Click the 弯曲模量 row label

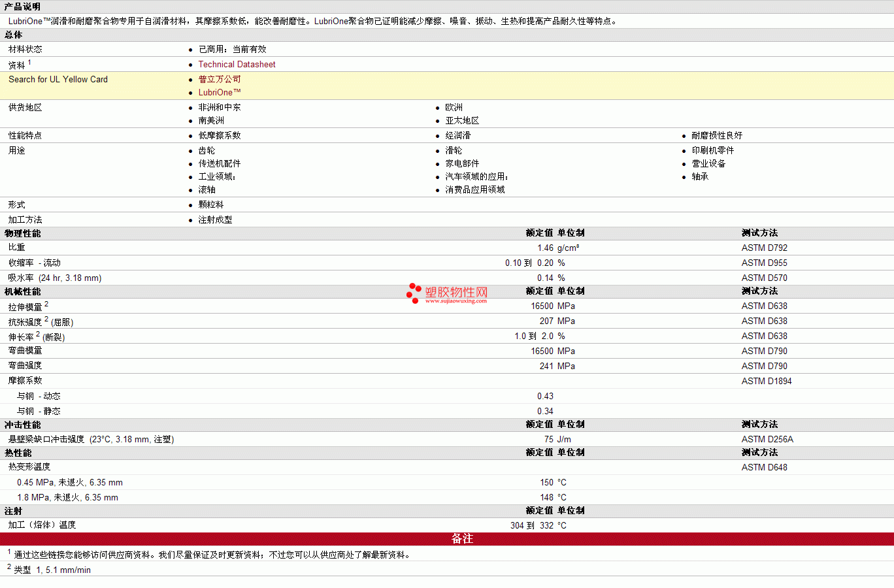pyautogui.click(x=25, y=351)
